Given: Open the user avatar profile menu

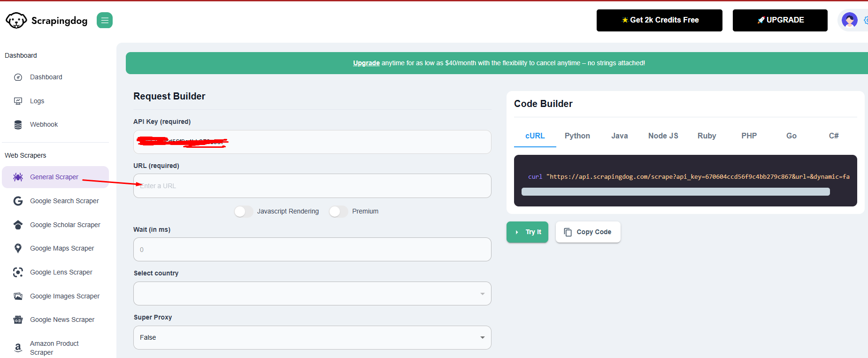Looking at the screenshot, I should coord(849,20).
